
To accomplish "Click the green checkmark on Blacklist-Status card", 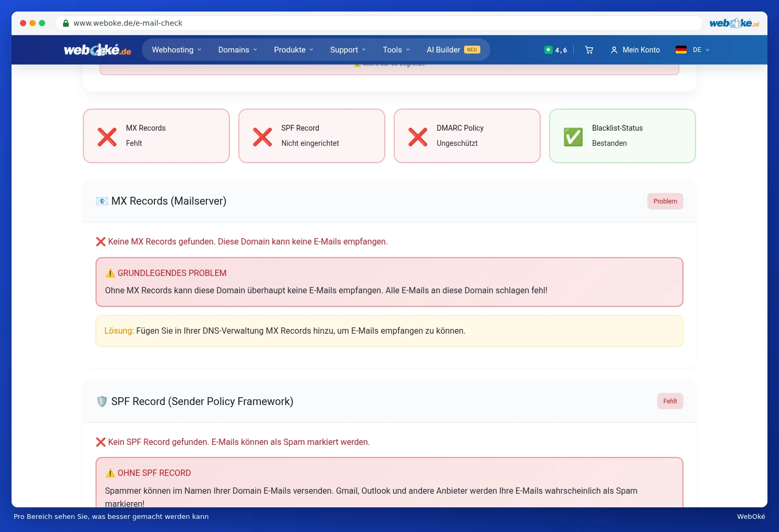I will tap(573, 137).
